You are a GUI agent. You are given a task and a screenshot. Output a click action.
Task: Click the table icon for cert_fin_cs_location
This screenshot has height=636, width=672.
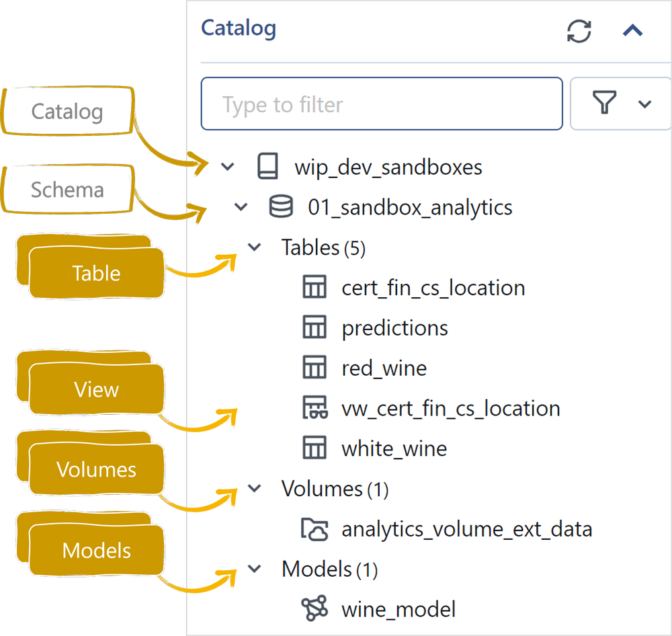click(314, 286)
